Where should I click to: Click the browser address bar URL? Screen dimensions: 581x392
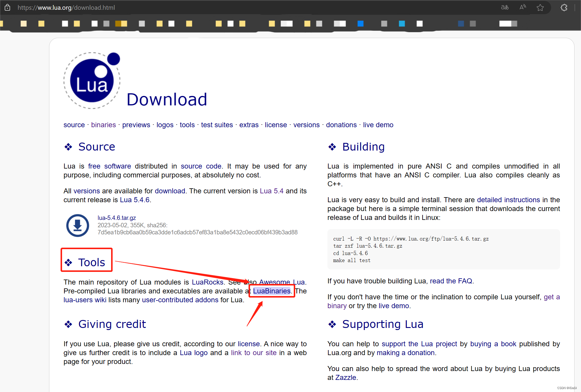coord(66,8)
